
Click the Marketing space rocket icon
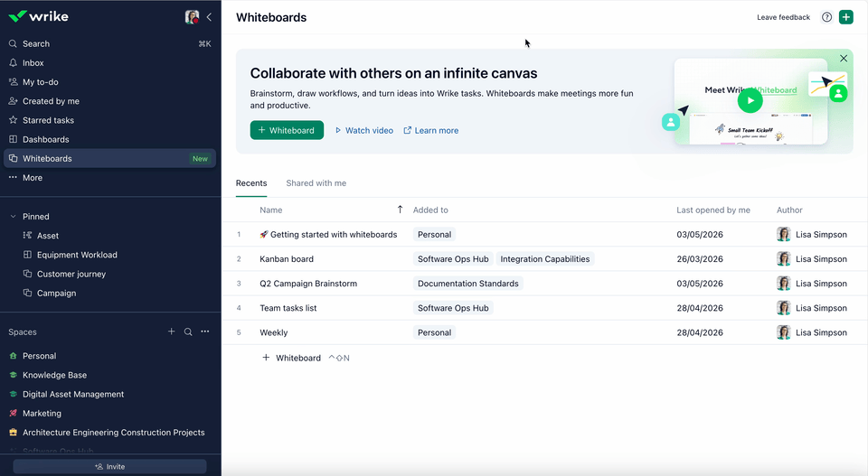click(14, 413)
